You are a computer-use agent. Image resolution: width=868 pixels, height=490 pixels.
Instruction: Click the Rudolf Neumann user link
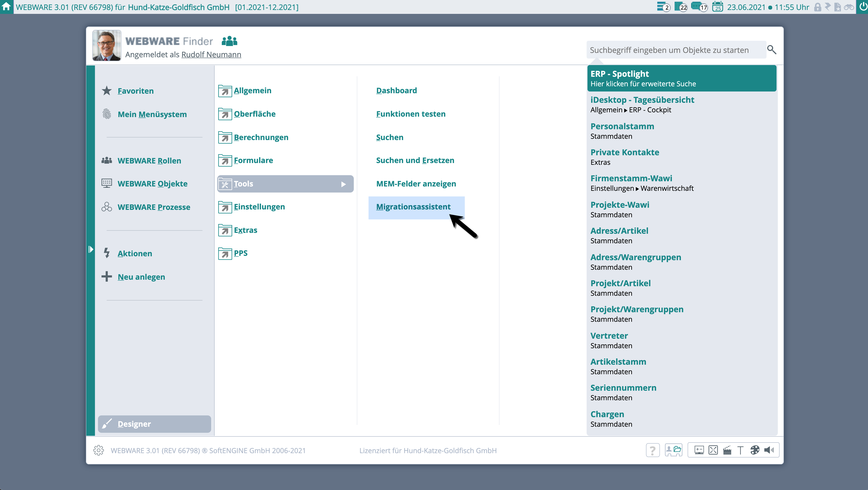coord(211,55)
